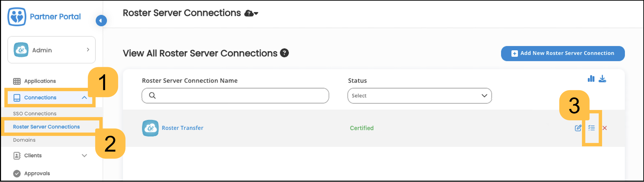Open the Roster Transfer connection link

[183, 128]
